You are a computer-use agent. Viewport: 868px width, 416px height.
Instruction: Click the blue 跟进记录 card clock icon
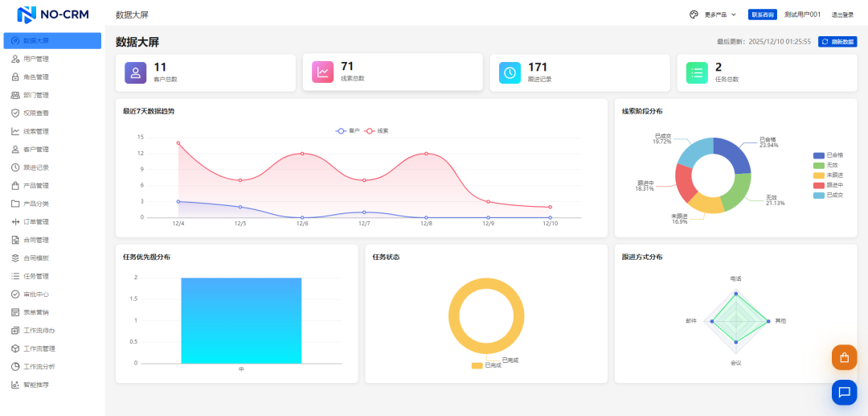pos(510,72)
